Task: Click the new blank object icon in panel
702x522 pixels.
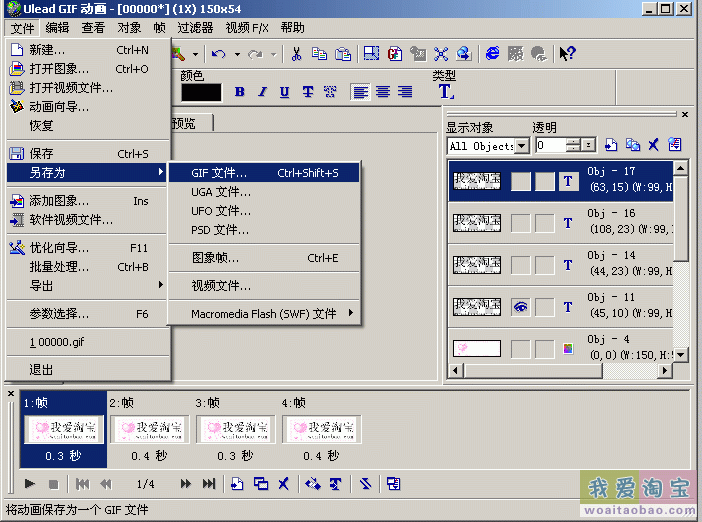Action: [x=611, y=145]
